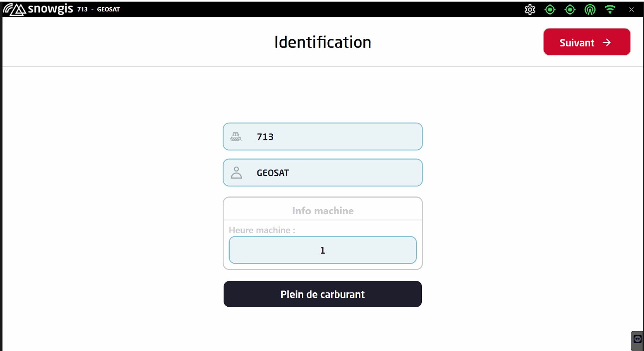Click the 713 machine number in top bar
Viewport: 644px width, 351px height.
tap(82, 10)
